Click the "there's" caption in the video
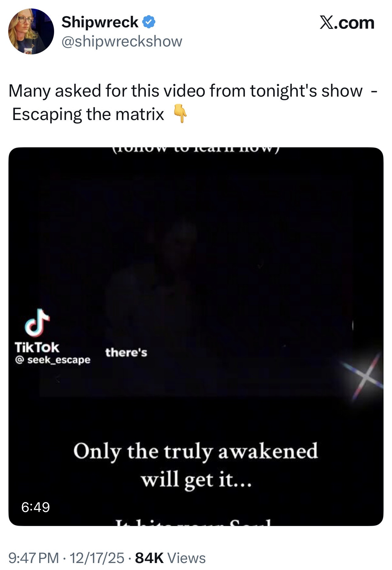This screenshot has height=570, width=392. pyautogui.click(x=126, y=352)
